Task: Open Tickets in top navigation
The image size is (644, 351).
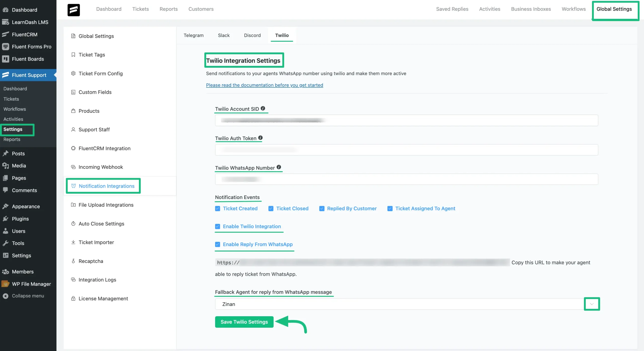Action: 140,9
